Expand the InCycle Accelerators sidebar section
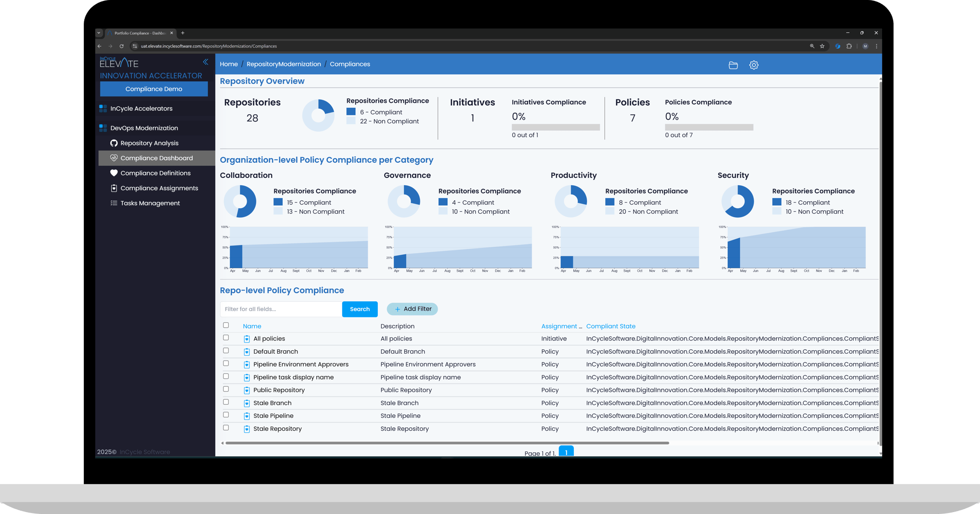Image resolution: width=980 pixels, height=514 pixels. [141, 108]
